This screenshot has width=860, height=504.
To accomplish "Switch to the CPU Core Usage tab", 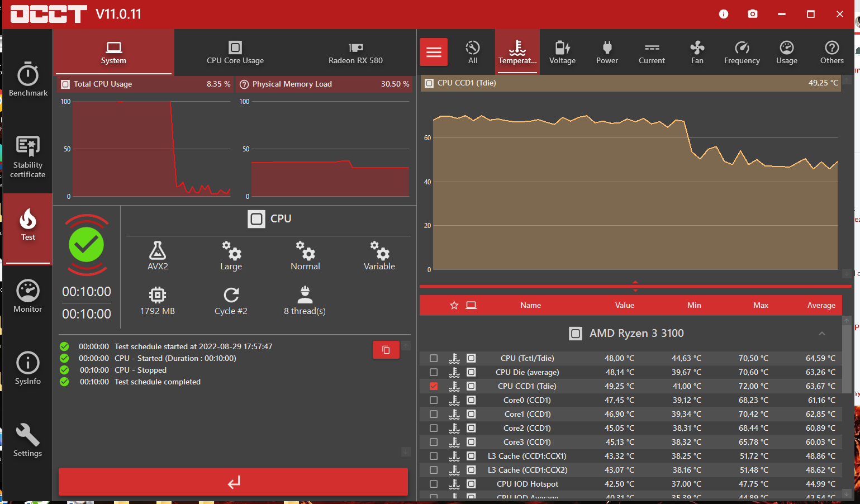I will tap(235, 52).
